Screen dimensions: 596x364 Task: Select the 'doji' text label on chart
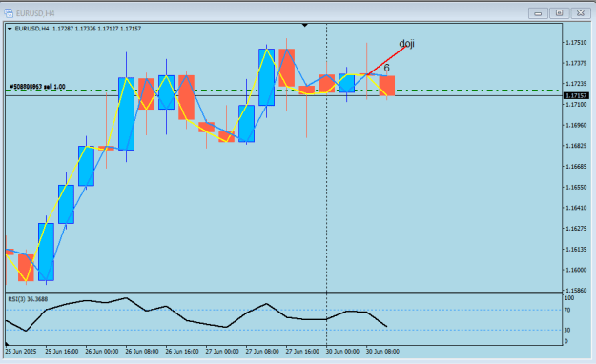[406, 43]
